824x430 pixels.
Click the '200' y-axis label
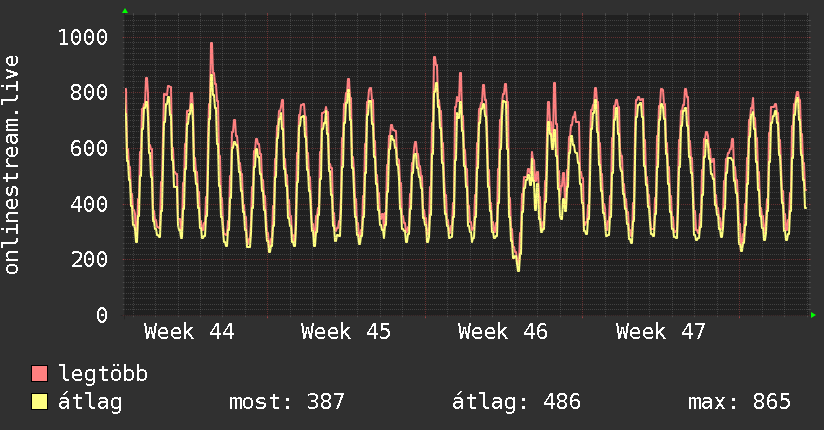[89, 260]
